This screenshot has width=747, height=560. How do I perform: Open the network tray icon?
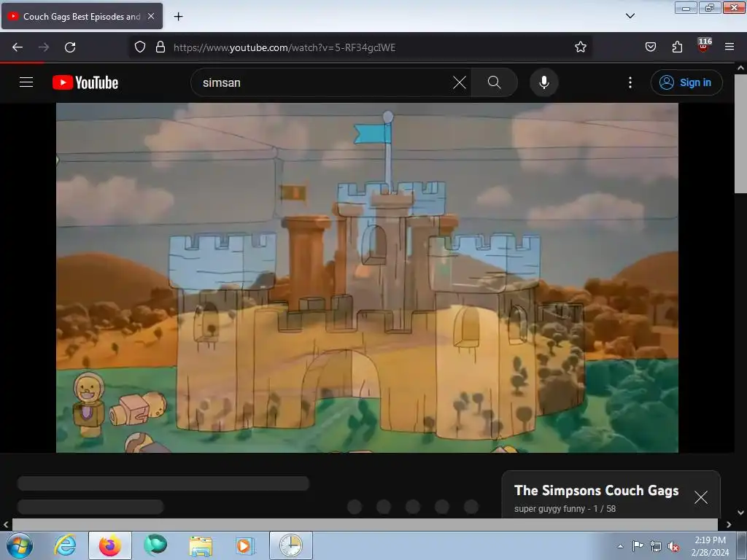(656, 546)
